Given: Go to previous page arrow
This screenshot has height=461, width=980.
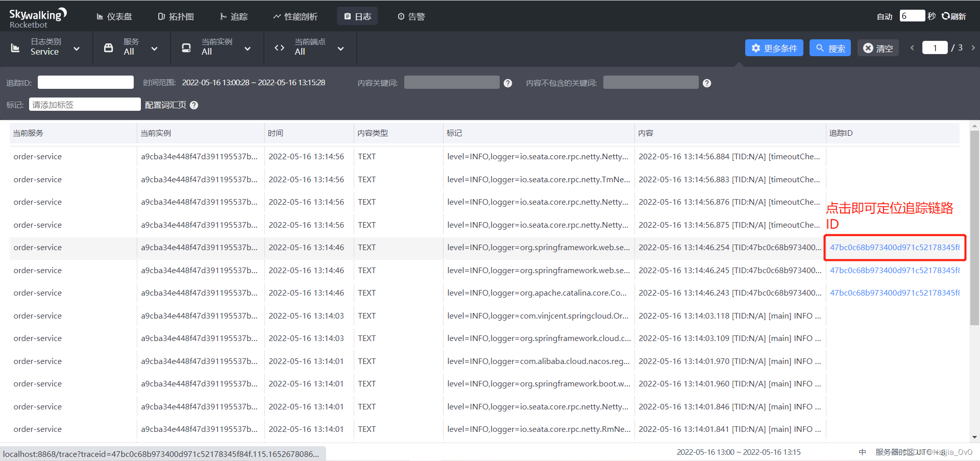Looking at the screenshot, I should [912, 48].
